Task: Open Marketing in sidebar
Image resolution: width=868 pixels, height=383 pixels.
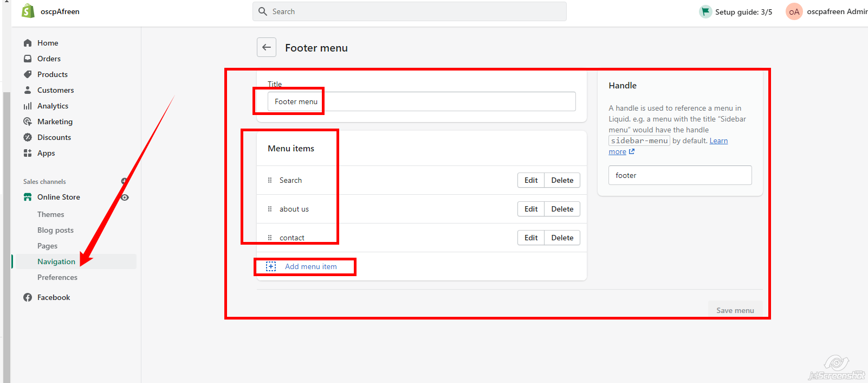Action: pos(55,122)
